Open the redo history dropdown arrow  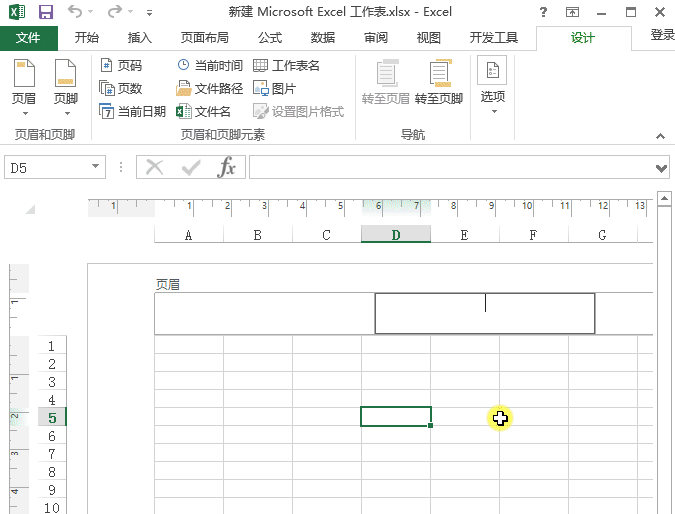point(130,12)
